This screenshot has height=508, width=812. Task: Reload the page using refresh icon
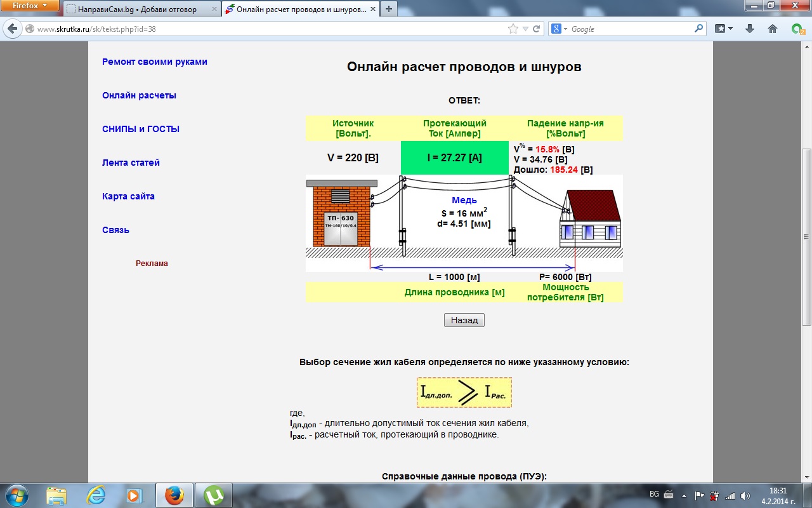[x=536, y=29]
